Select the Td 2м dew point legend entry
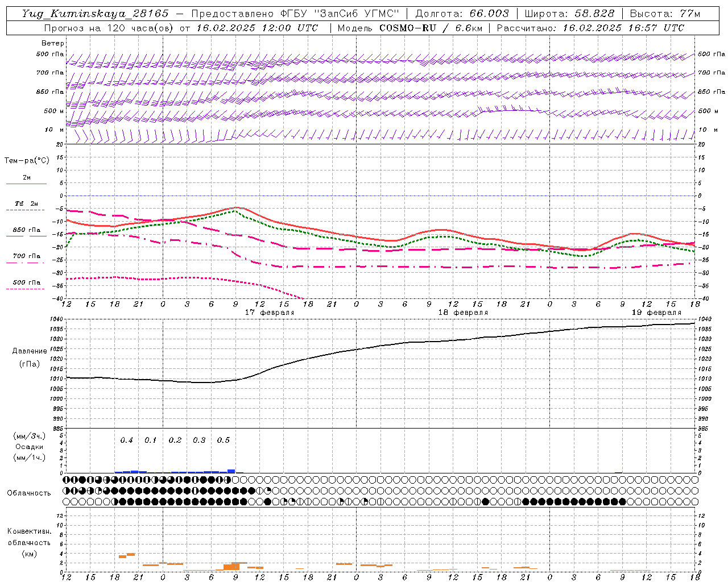This screenshot has height=582, width=728. (26, 204)
